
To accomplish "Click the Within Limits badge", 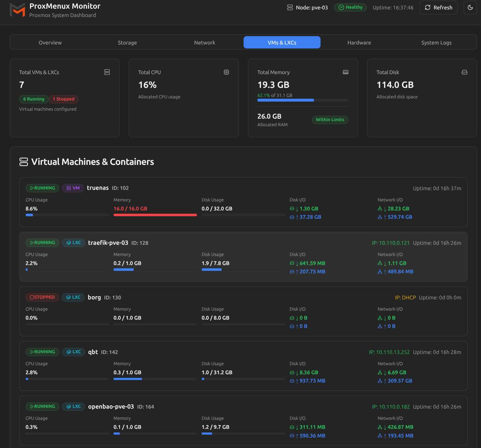I will pyautogui.click(x=330, y=120).
